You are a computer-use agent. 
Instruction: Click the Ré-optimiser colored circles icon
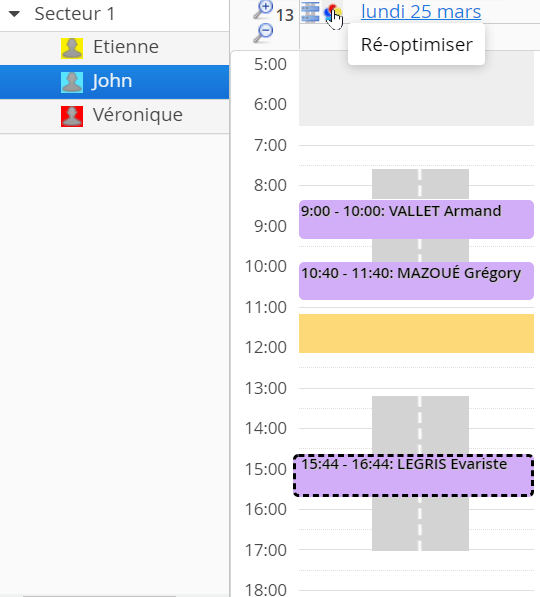(332, 12)
